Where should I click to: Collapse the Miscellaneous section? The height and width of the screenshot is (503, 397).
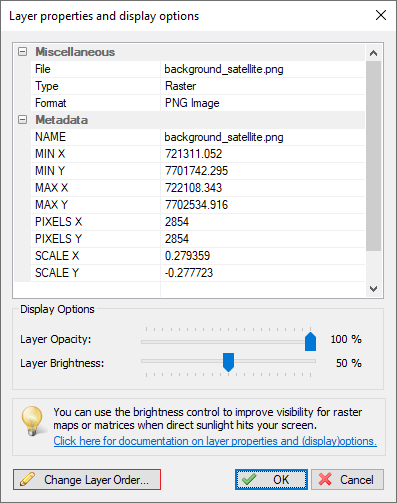[x=22, y=52]
